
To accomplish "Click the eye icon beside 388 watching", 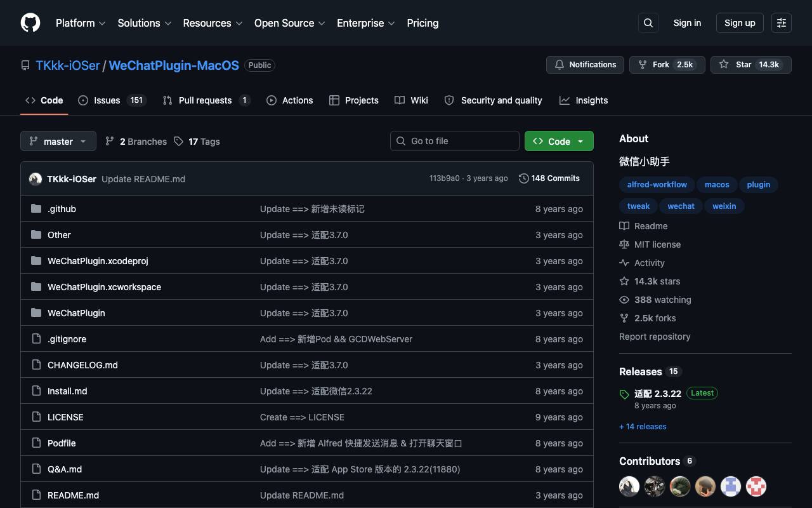I will [624, 300].
